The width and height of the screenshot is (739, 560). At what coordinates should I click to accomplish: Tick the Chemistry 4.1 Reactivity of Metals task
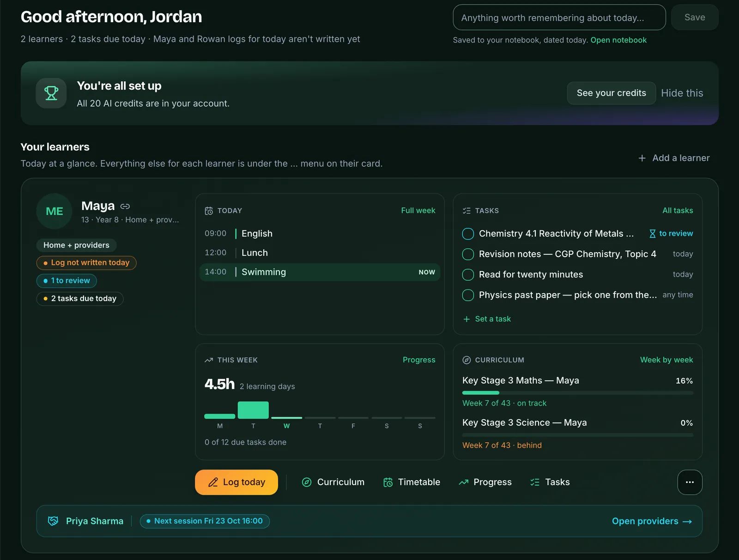[468, 234]
